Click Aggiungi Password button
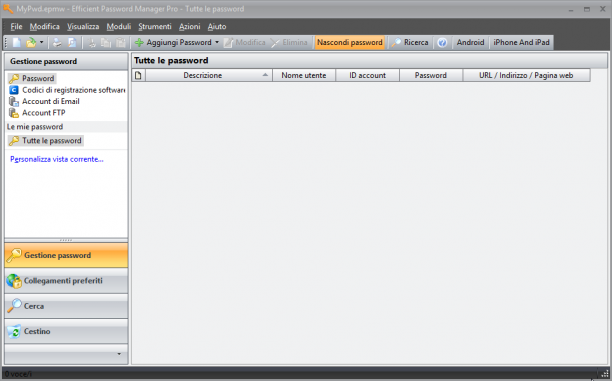The height and width of the screenshot is (381, 612). (x=173, y=43)
